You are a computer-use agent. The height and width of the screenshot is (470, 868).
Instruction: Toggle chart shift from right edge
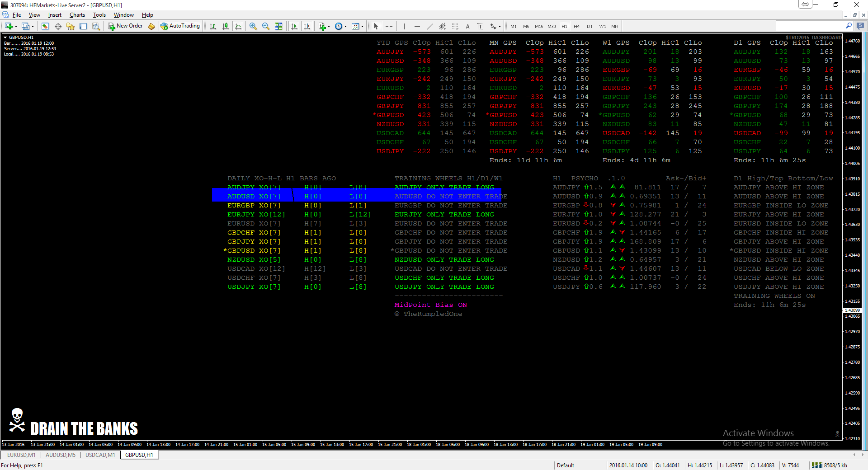pyautogui.click(x=307, y=26)
